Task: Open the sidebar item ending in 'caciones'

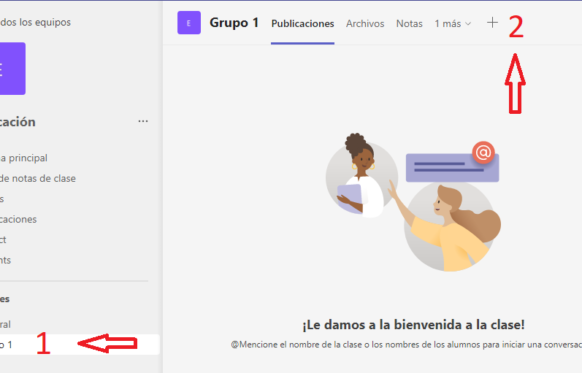Action: (18, 219)
